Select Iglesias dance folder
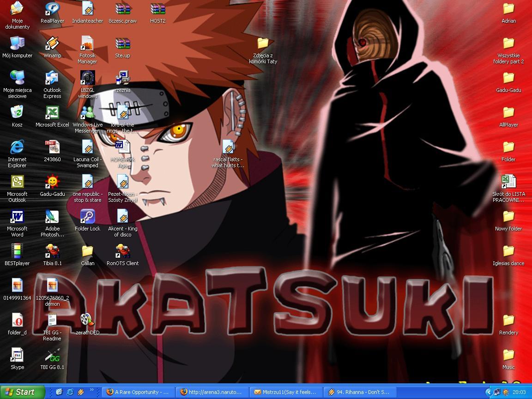532x399 pixels. [x=508, y=251]
